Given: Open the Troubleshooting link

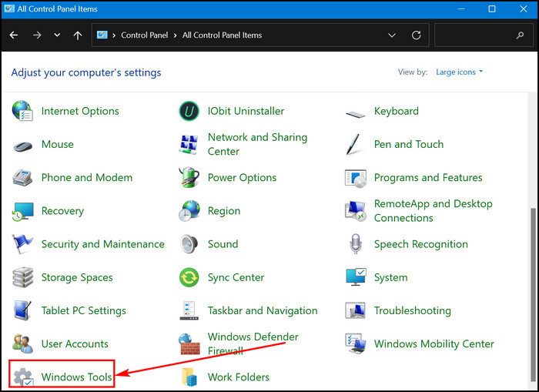Looking at the screenshot, I should [413, 311].
